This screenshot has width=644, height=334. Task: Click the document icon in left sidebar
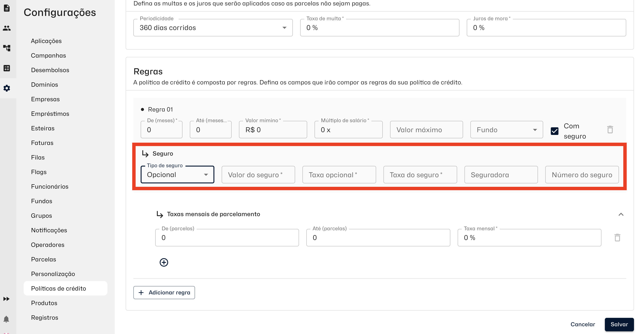pyautogui.click(x=7, y=8)
